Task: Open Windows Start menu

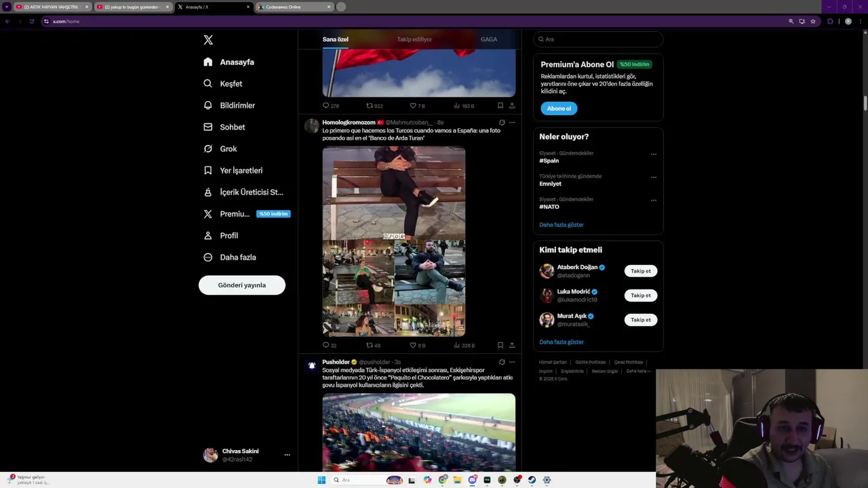Action: pyautogui.click(x=321, y=480)
